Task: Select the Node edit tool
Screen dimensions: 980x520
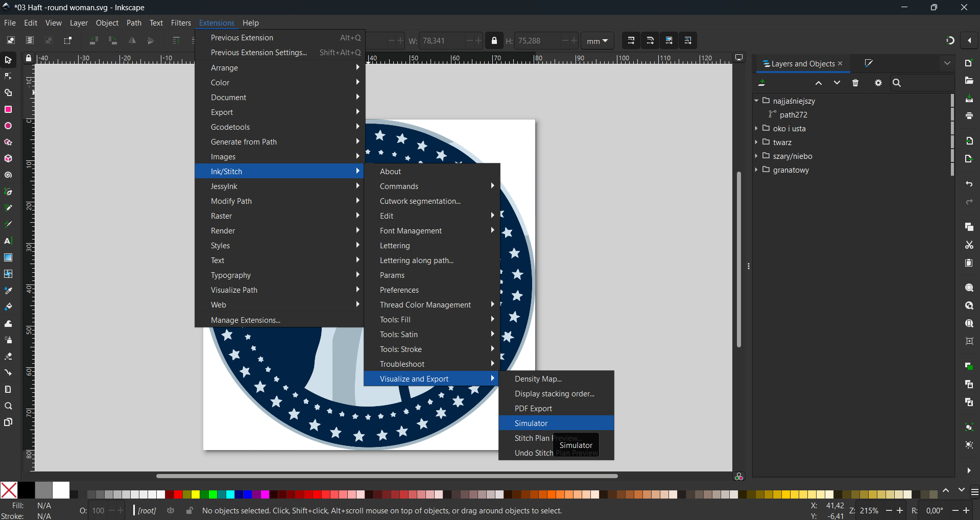Action: coord(8,77)
